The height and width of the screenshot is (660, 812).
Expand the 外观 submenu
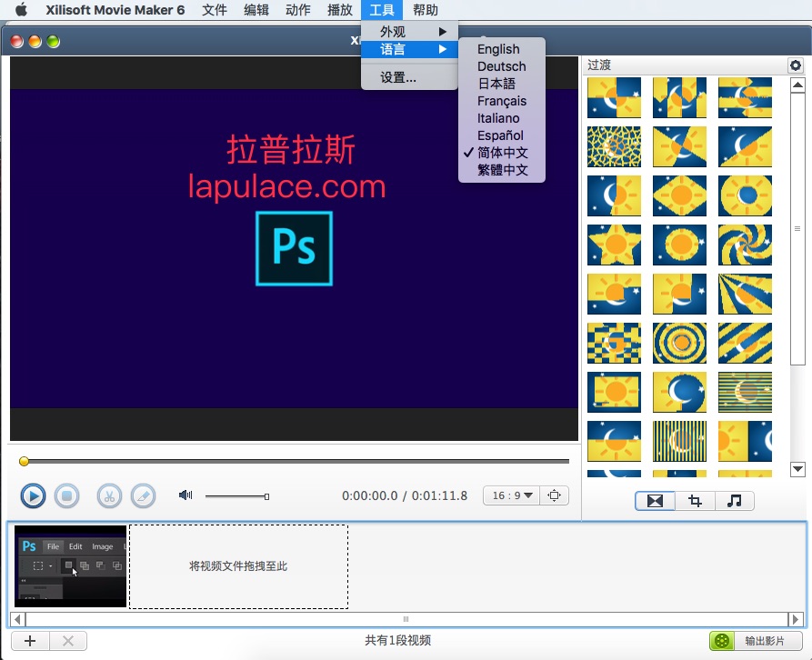[409, 32]
